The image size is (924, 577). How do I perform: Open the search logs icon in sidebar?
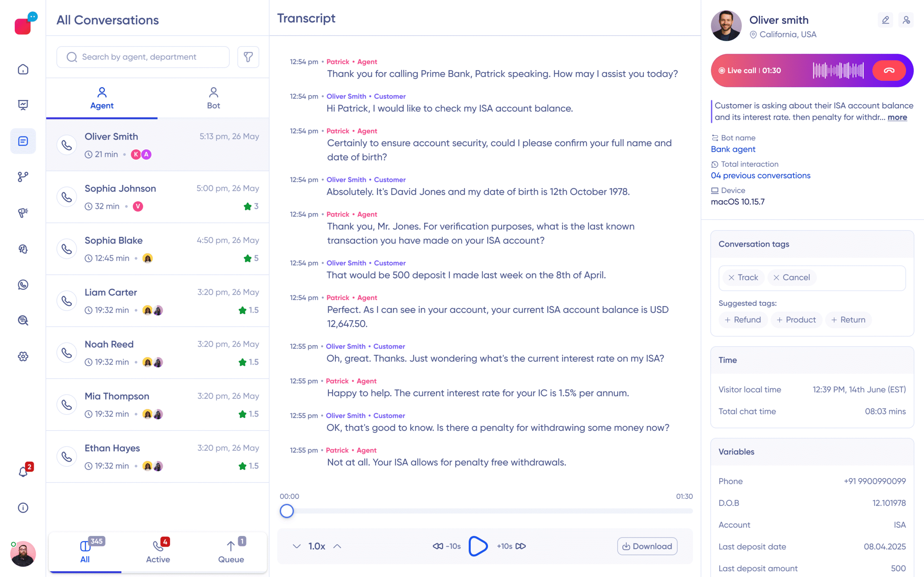(23, 321)
